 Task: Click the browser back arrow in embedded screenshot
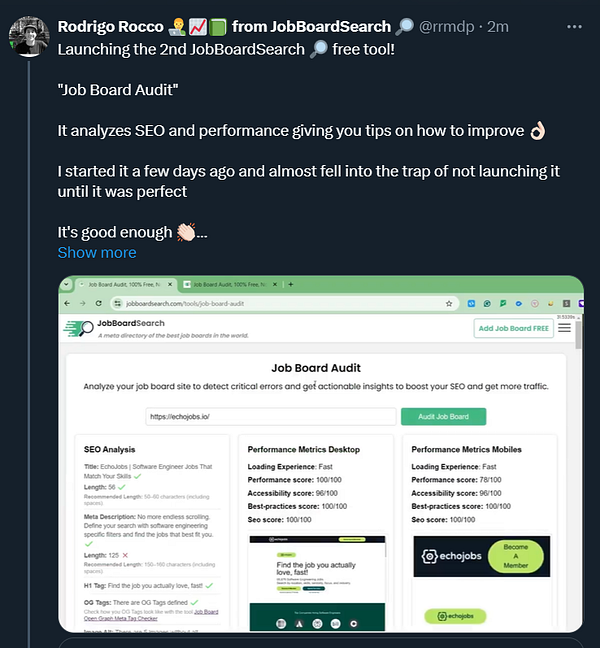[x=67, y=303]
